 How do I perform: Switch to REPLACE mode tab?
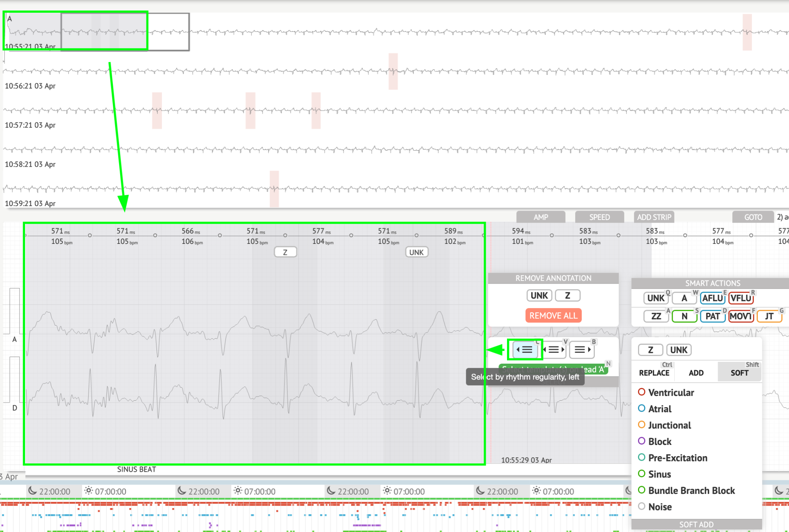click(654, 373)
